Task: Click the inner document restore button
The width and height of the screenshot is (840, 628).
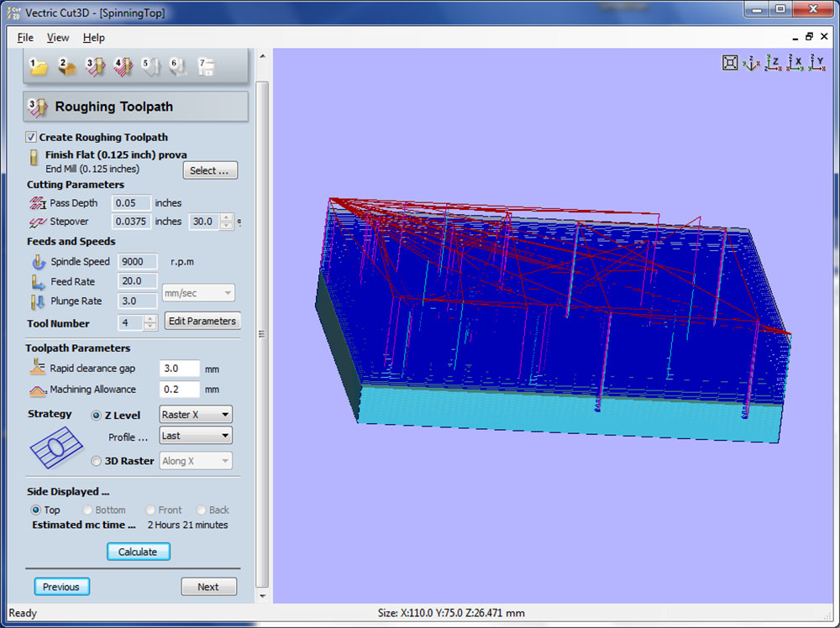Action: [809, 36]
